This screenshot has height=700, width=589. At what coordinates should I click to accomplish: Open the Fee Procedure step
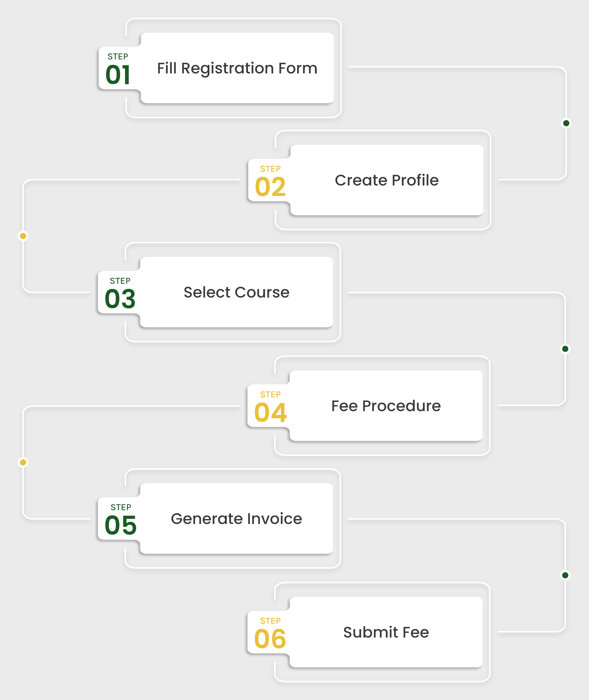tap(386, 406)
